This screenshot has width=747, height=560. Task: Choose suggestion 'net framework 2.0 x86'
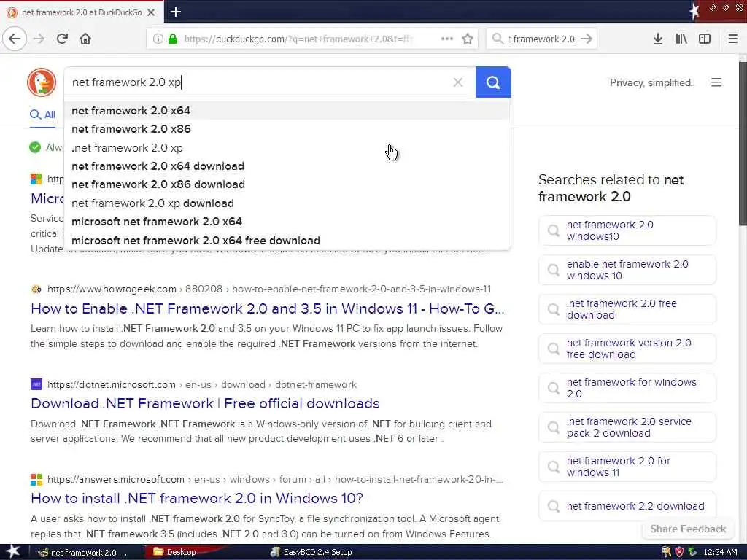coord(287,129)
